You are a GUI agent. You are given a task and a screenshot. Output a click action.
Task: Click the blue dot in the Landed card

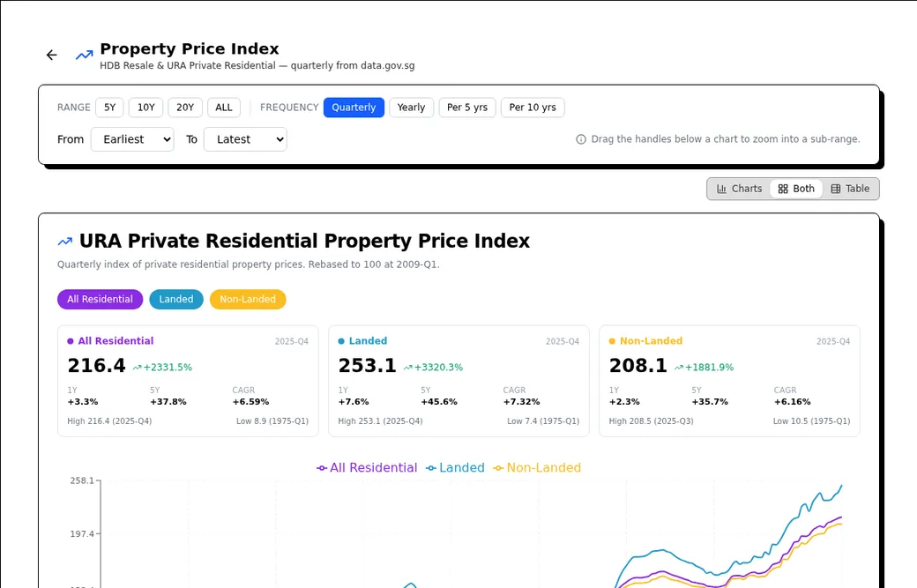coord(341,341)
